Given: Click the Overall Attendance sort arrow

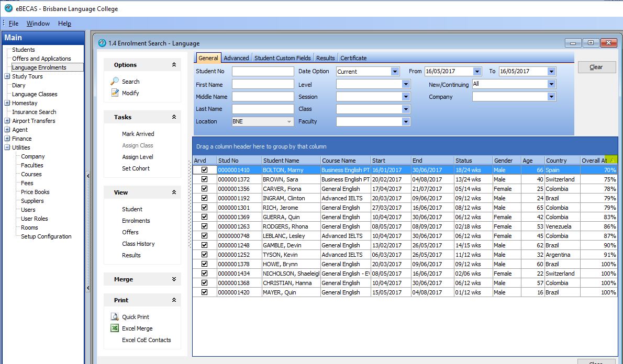Looking at the screenshot, I should click(x=613, y=161).
